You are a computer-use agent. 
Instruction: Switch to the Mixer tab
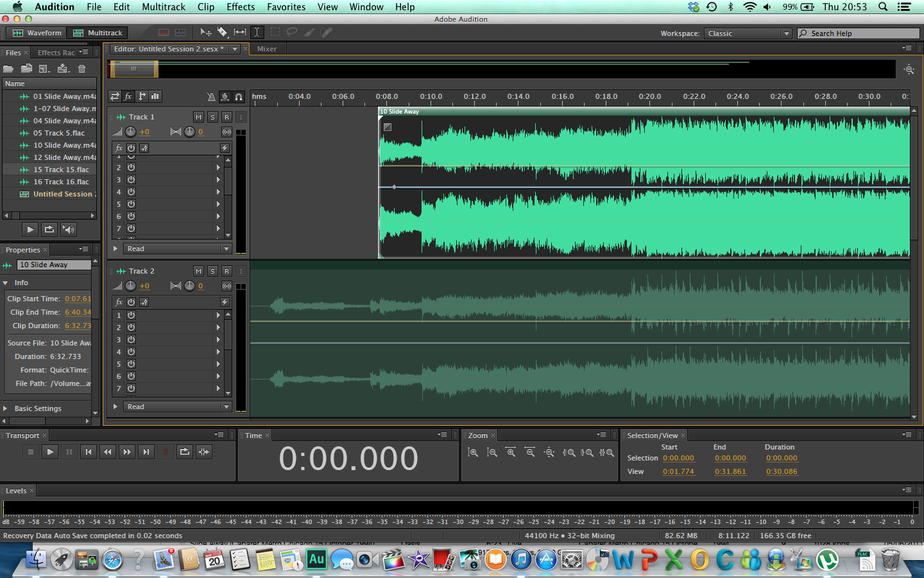pos(267,49)
